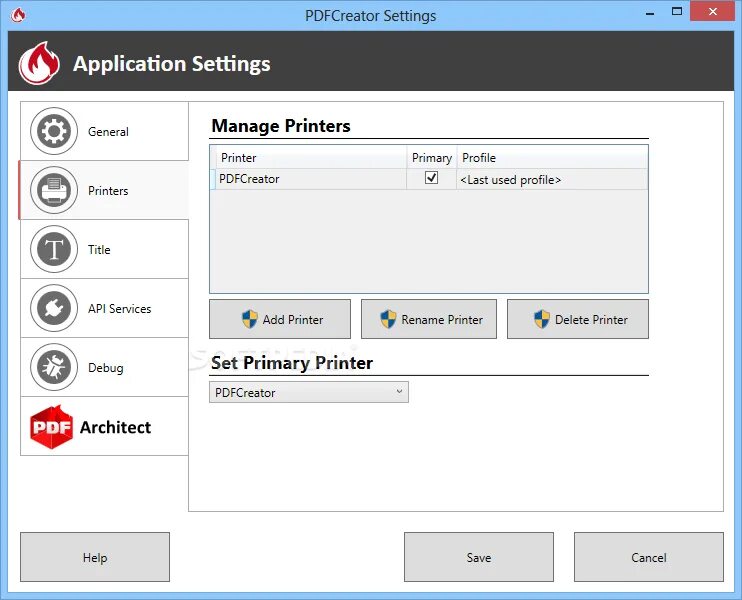Maximize the PDFCreator Settings window

click(677, 11)
